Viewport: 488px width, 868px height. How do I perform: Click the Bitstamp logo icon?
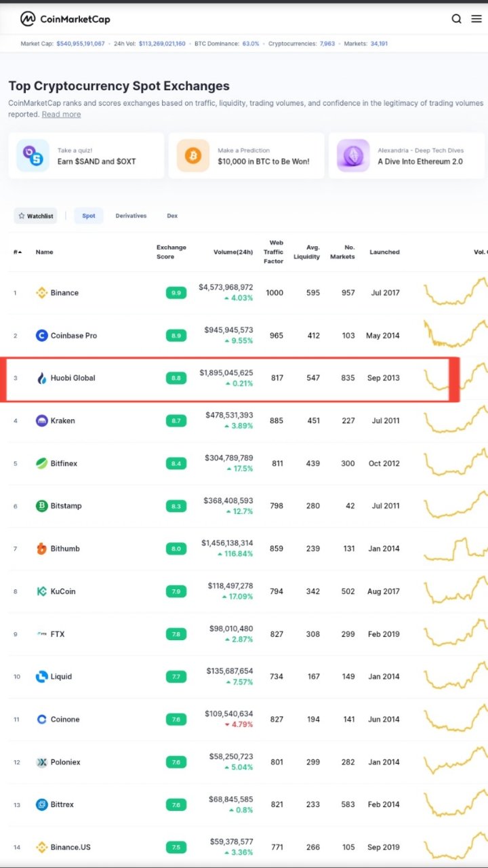[41, 506]
